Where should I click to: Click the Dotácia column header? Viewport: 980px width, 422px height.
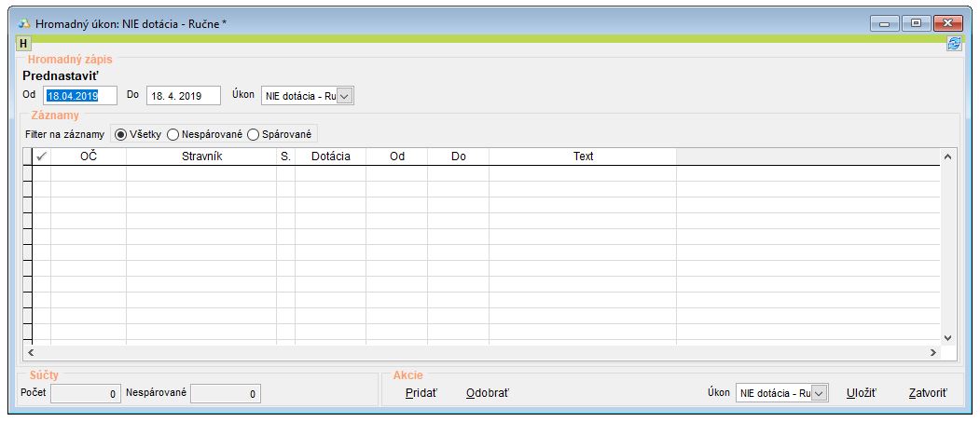330,157
